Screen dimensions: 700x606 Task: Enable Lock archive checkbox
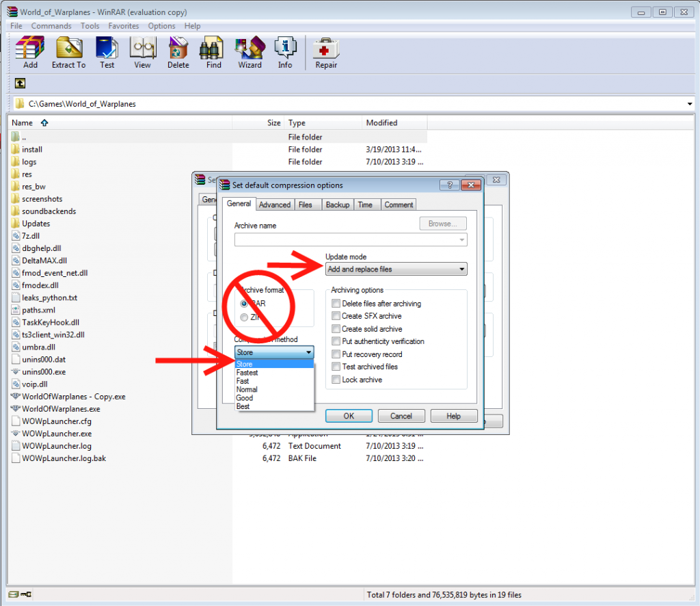point(336,380)
